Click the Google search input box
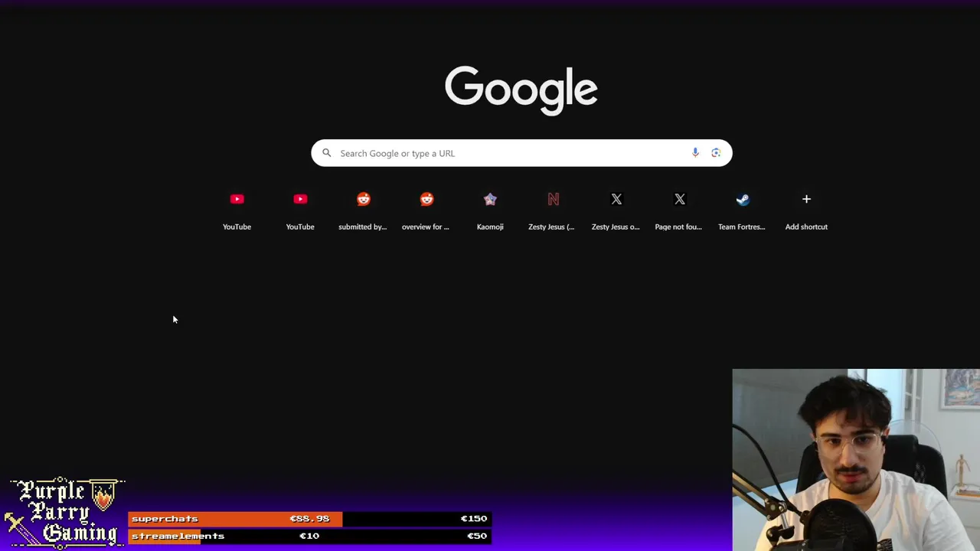Screen dimensions: 980x551 [521, 153]
